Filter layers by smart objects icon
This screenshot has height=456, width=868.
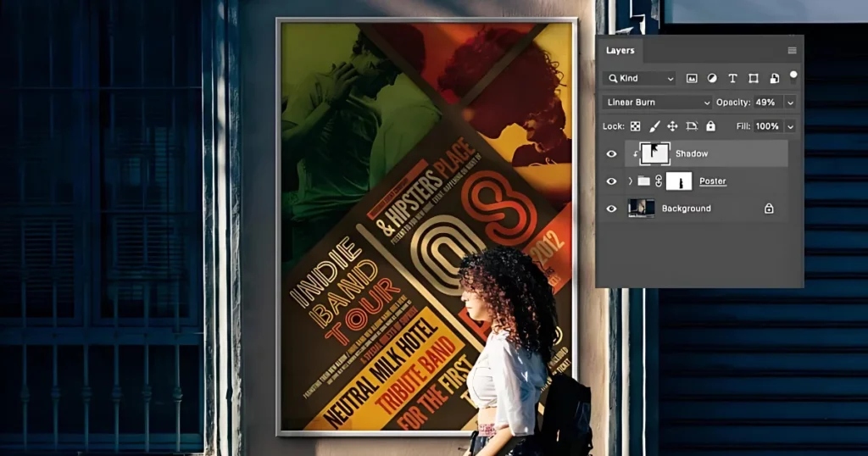point(775,79)
